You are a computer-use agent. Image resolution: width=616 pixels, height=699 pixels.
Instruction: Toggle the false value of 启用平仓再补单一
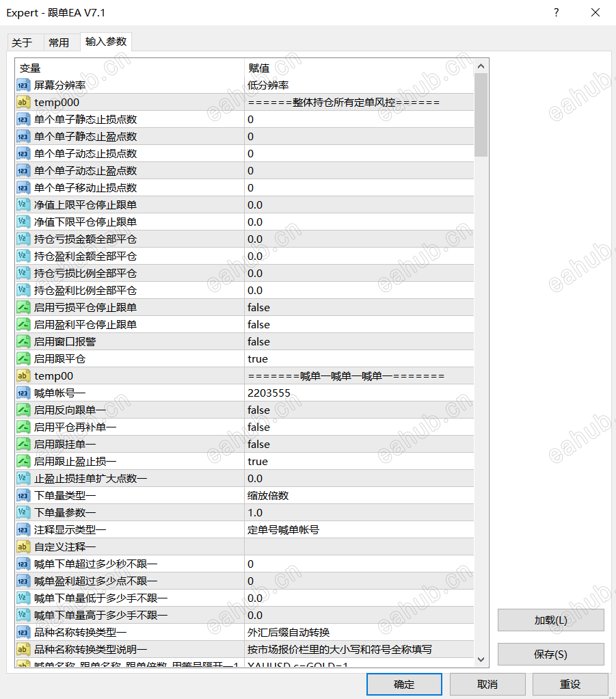359,427
